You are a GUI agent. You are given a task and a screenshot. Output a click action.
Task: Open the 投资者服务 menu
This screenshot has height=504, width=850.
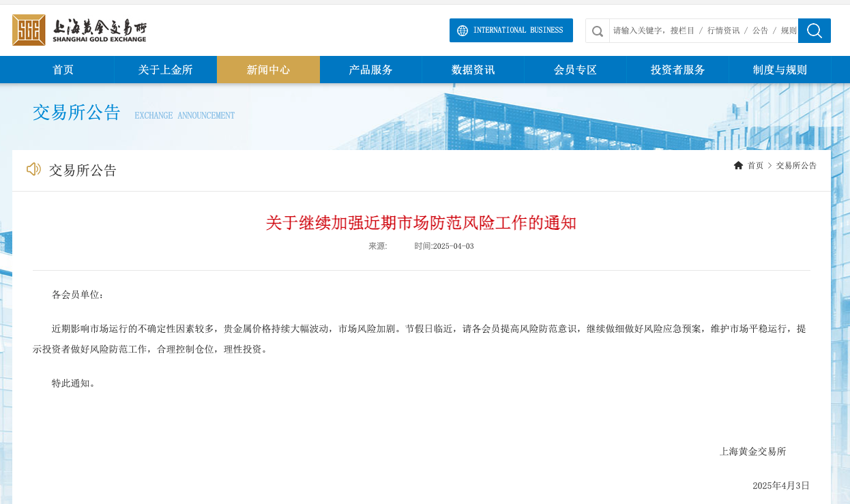pos(677,70)
